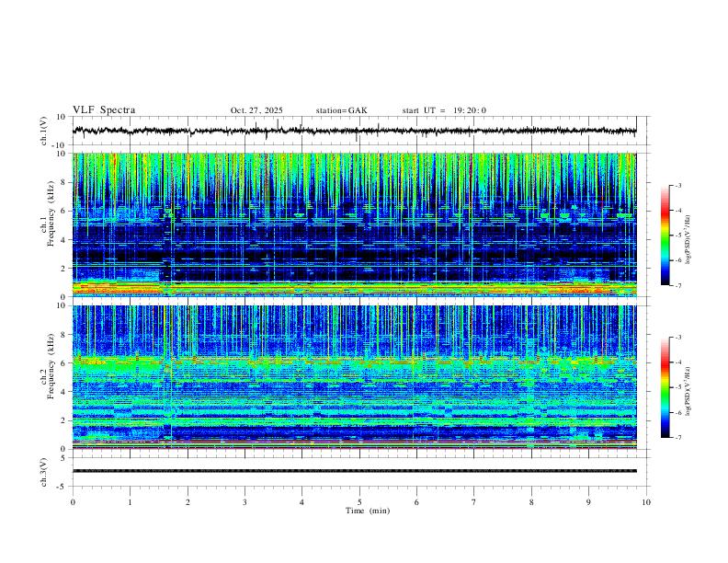The image size is (728, 563).
Task: Click the ch.2 spectrogram color bar
Action: (665, 387)
